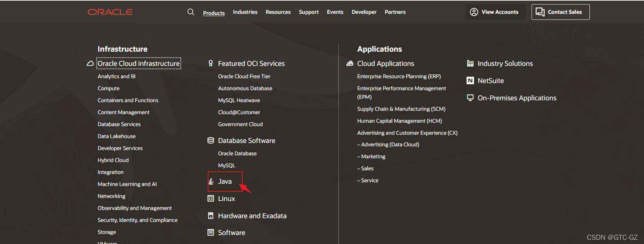Viewport: 644px width, 244px height.
Task: Click the View Accounts button
Action: click(496, 12)
